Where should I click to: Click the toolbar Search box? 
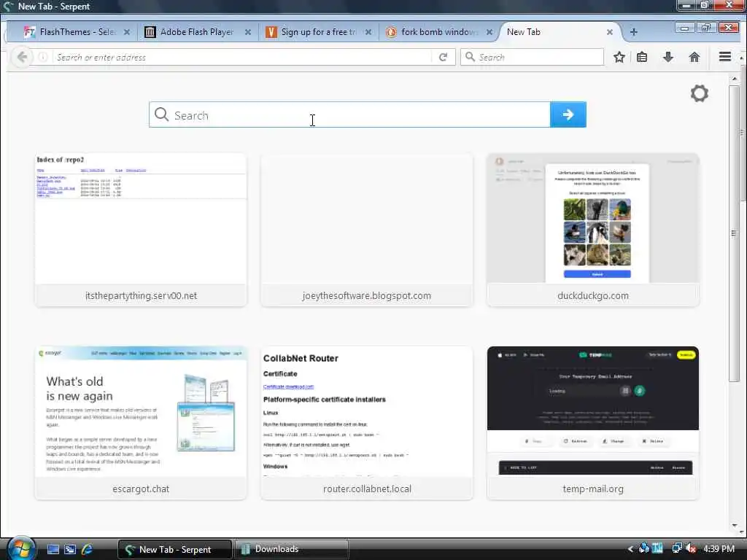coord(532,57)
